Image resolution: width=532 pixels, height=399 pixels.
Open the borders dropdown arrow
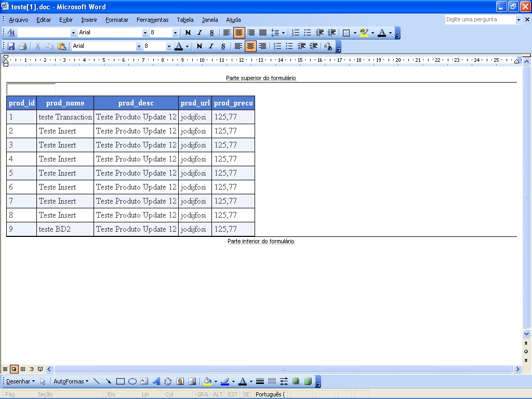click(x=355, y=33)
